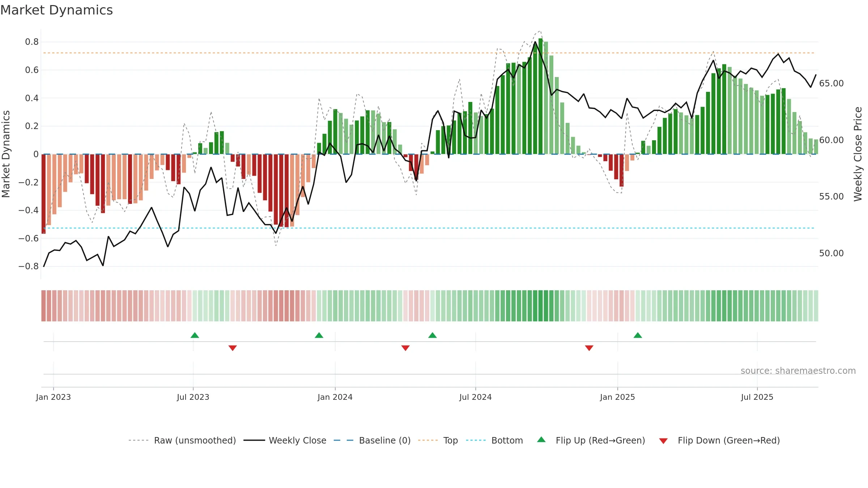Viewport: 868px width, 488px height.
Task: Click the Jan 2025 x-axis label
Action: (x=618, y=397)
